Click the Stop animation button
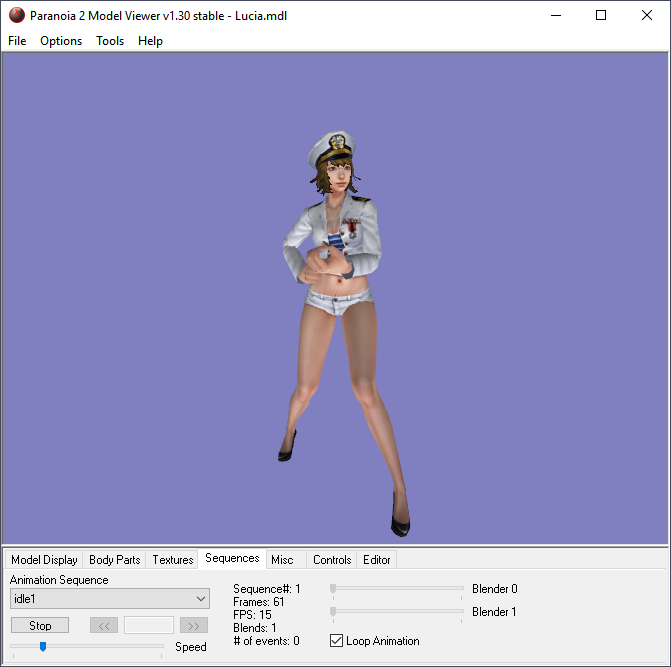 click(x=40, y=625)
